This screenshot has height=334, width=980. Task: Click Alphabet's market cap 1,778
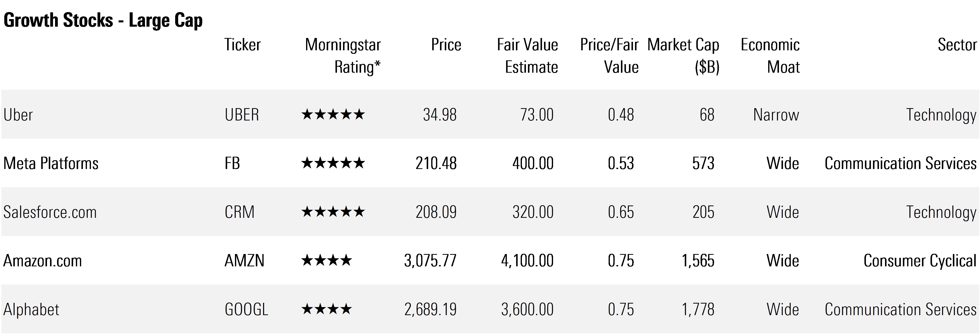tap(698, 309)
